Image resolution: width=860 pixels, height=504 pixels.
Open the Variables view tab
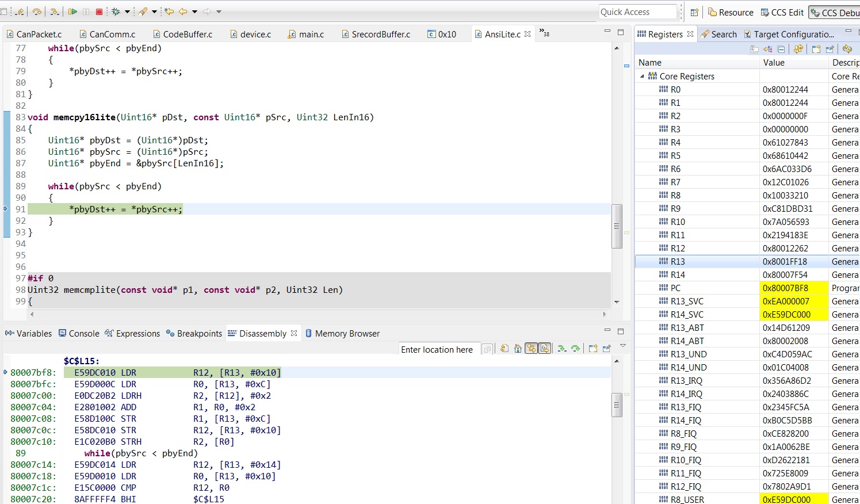[x=28, y=333]
